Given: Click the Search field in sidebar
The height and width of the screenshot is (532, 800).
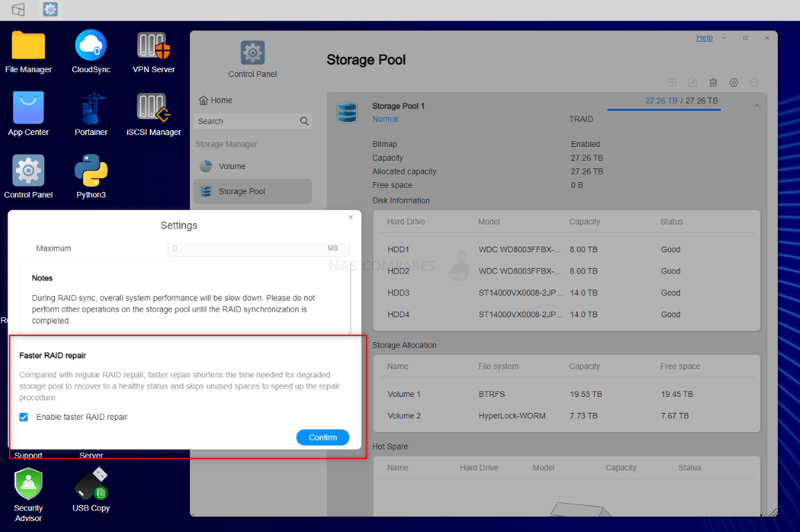Looking at the screenshot, I should point(247,121).
